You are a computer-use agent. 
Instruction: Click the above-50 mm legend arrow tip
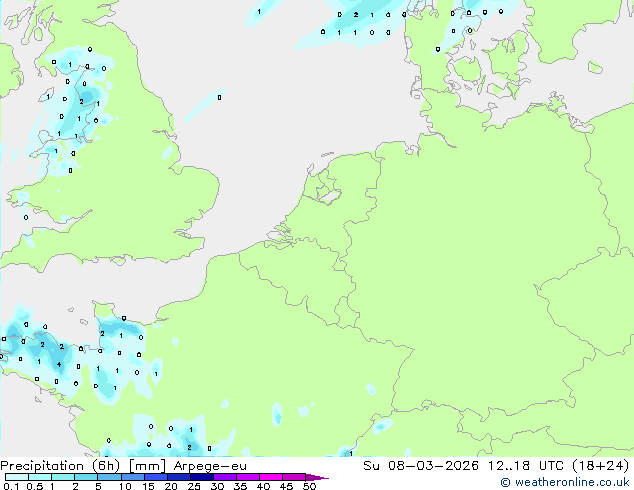(317, 477)
